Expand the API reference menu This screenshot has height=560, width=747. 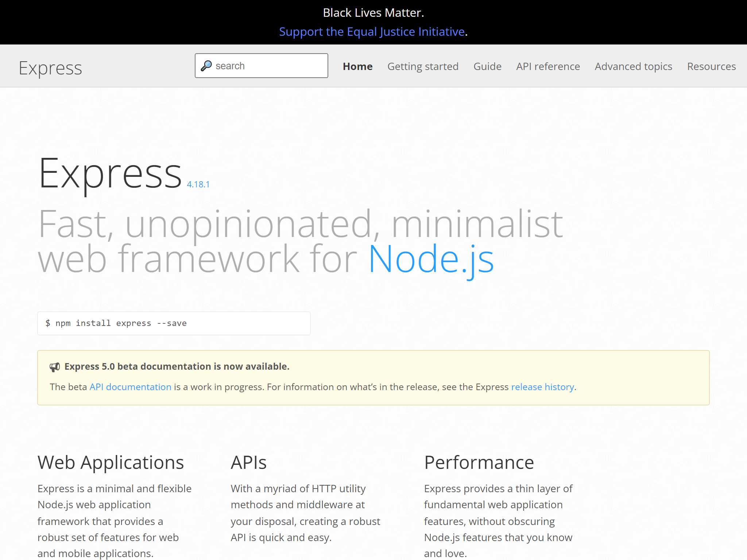[x=548, y=66]
